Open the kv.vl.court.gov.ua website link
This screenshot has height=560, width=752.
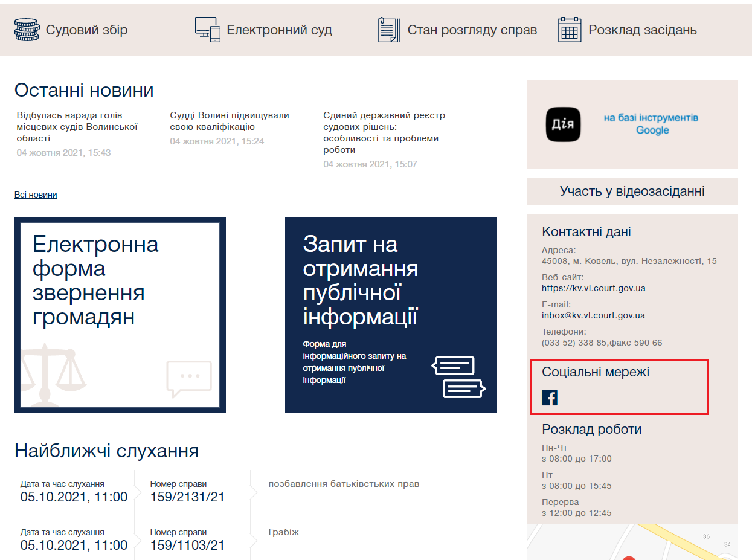pos(593,288)
